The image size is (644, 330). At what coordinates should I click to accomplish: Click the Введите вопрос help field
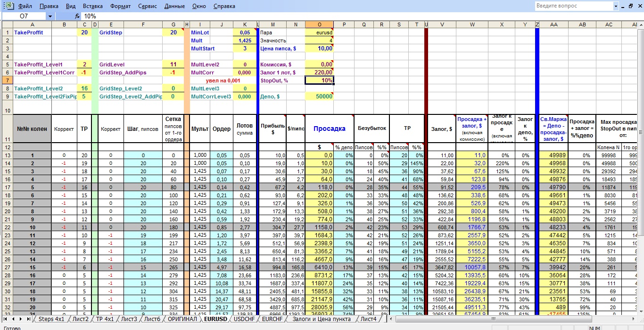point(574,6)
